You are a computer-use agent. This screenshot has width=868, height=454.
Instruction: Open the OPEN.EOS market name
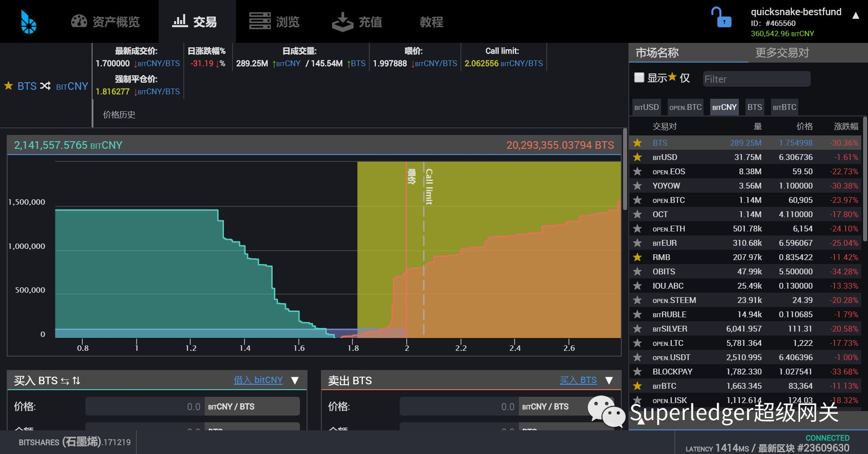click(x=669, y=172)
